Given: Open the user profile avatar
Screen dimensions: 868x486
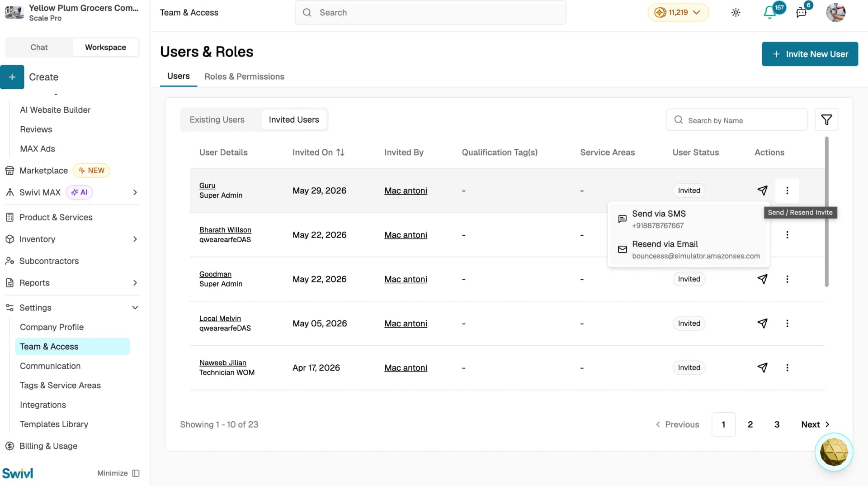Looking at the screenshot, I should click(x=835, y=13).
